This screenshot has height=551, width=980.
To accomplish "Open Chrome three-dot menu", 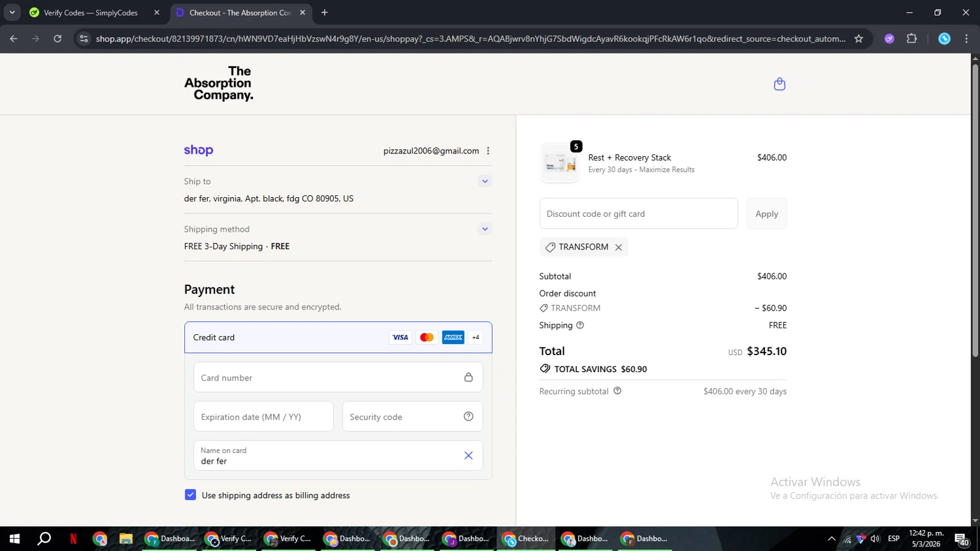I will [966, 39].
